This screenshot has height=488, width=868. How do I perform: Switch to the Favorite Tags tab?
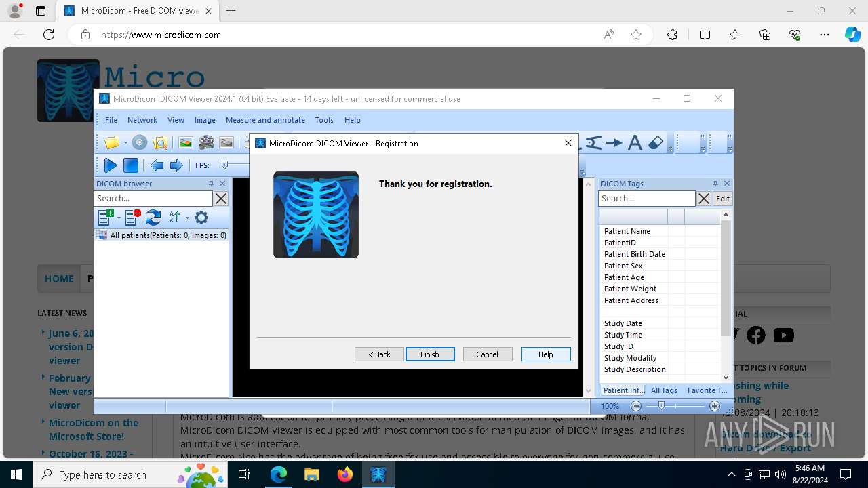[x=707, y=390]
